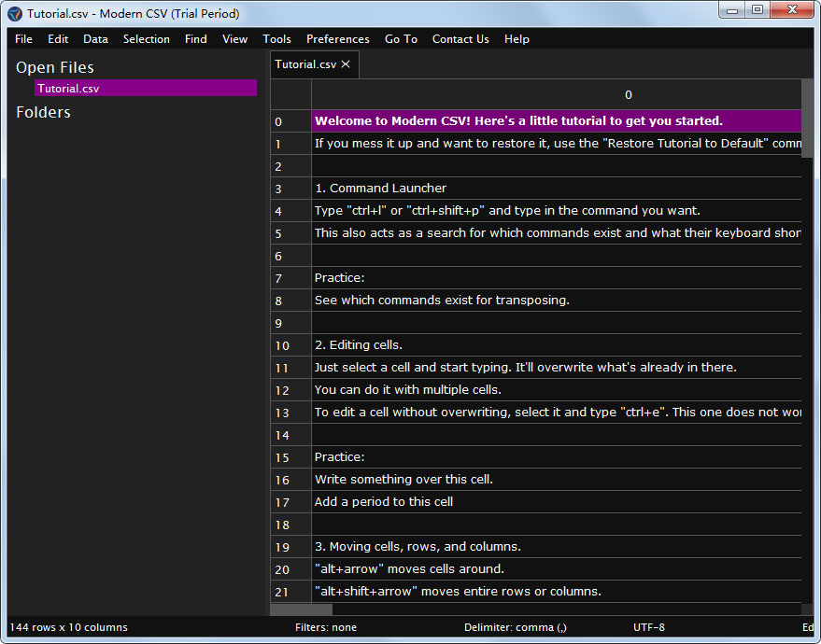Screen dimensions: 821x644
Task: Open the Find menu
Action: 196,39
